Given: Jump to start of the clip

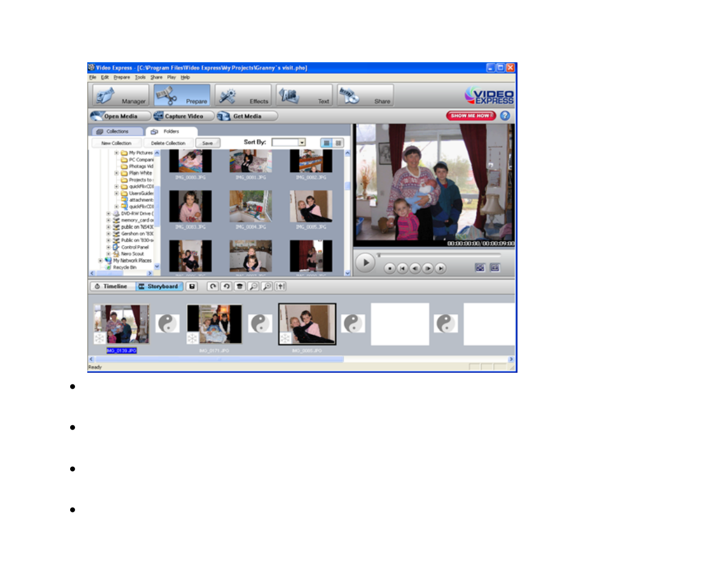Looking at the screenshot, I should [x=403, y=268].
